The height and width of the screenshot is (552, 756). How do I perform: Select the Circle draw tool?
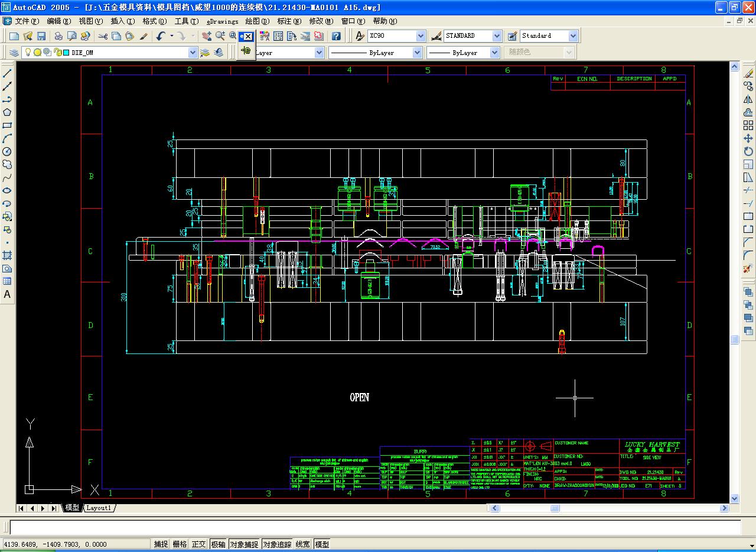click(x=7, y=151)
